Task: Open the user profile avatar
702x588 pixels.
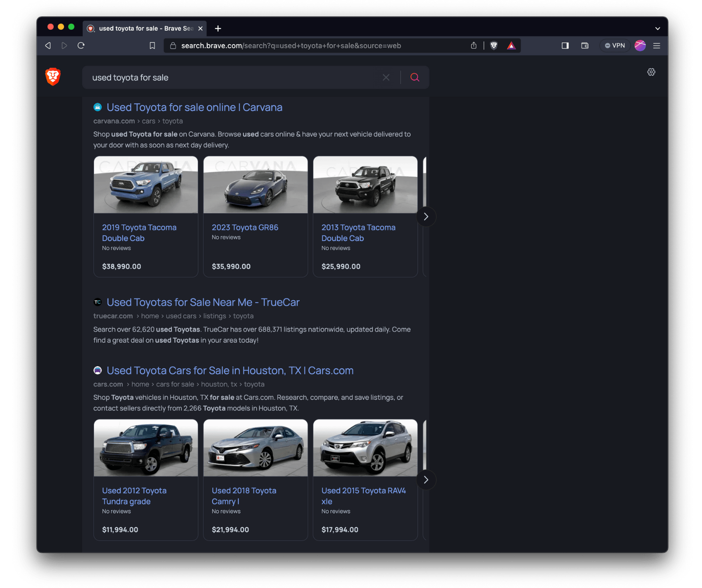Action: pyautogui.click(x=640, y=45)
